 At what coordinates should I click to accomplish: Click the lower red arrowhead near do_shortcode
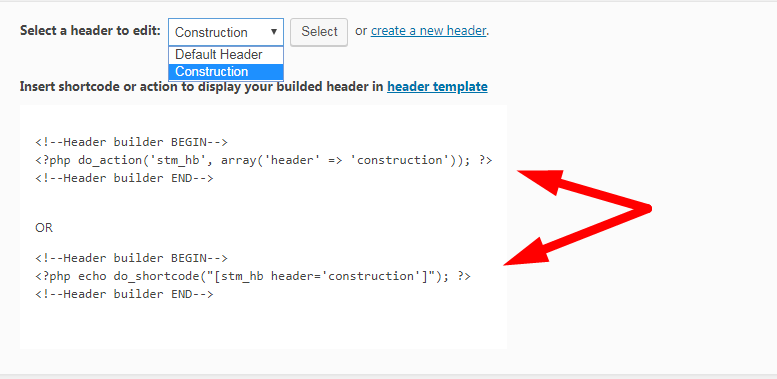point(528,252)
